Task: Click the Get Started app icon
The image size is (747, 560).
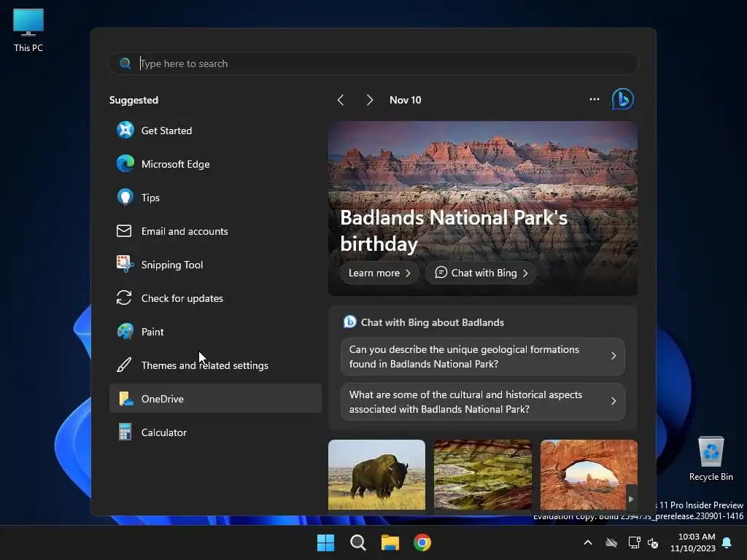Action: pos(125,130)
